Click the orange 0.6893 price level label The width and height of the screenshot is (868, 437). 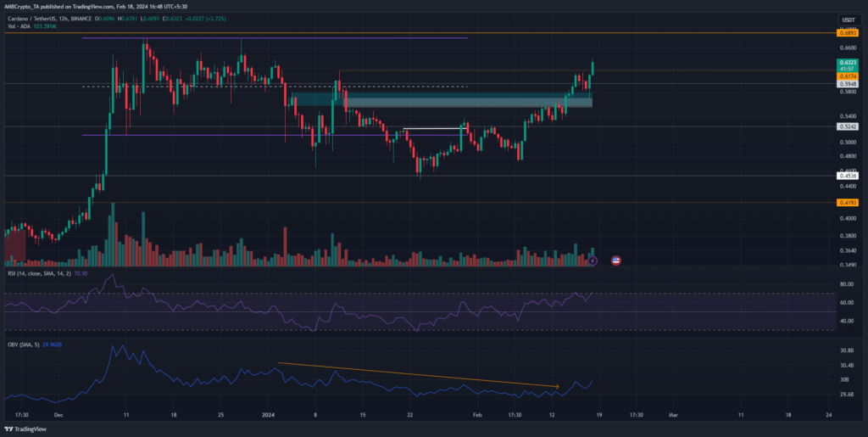click(846, 33)
